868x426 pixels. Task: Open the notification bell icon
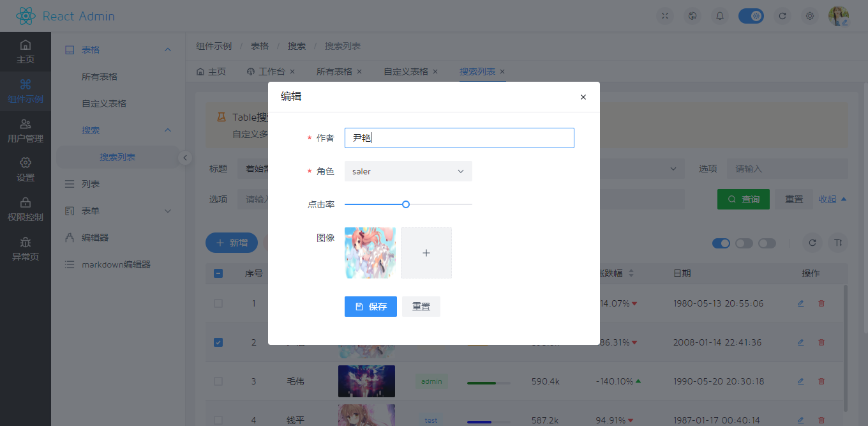[720, 15]
